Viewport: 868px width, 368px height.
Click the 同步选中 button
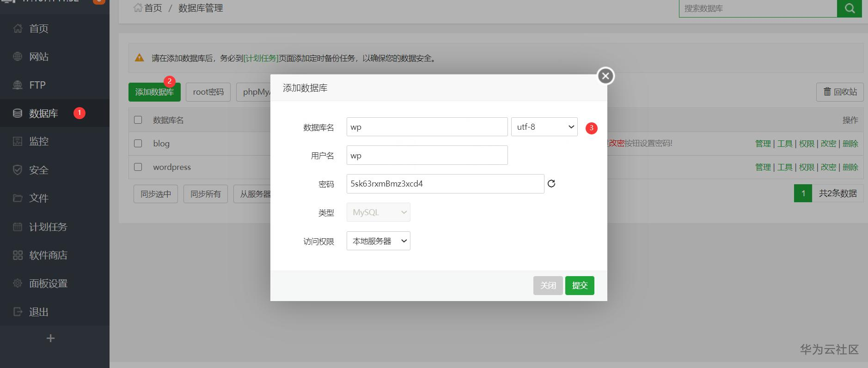pyautogui.click(x=156, y=194)
